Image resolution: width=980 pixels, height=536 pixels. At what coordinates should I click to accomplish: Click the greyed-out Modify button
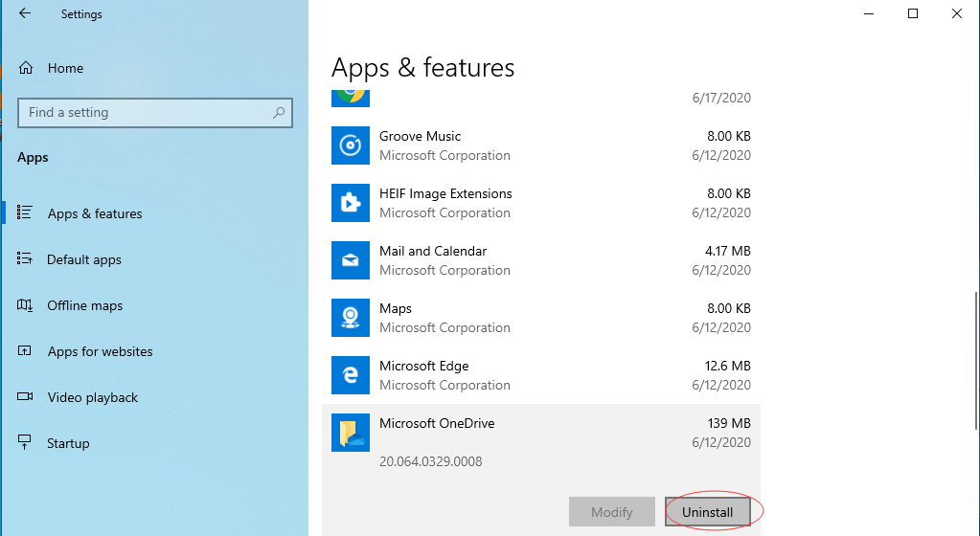[612, 512]
